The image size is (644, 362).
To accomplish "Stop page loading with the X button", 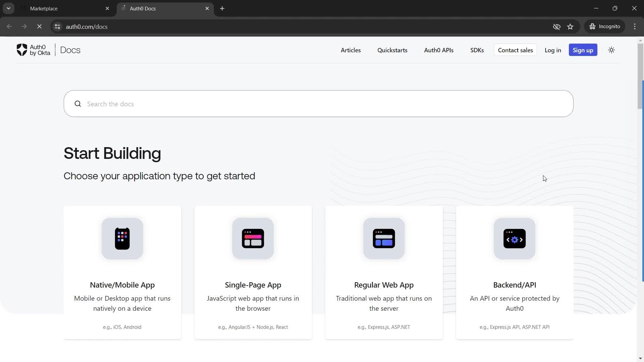I will pos(39,26).
